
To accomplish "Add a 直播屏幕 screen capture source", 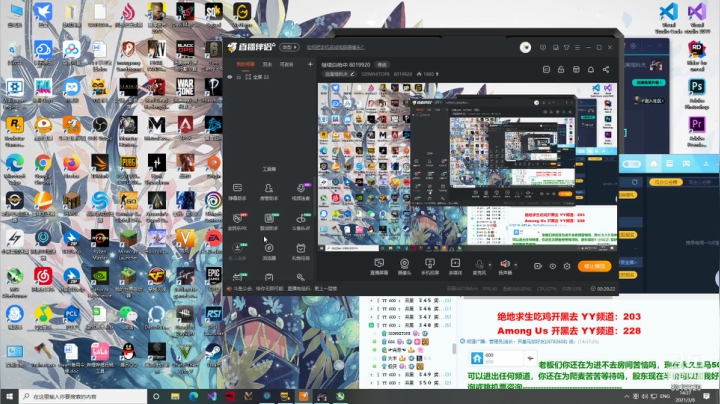I will 379,266.
